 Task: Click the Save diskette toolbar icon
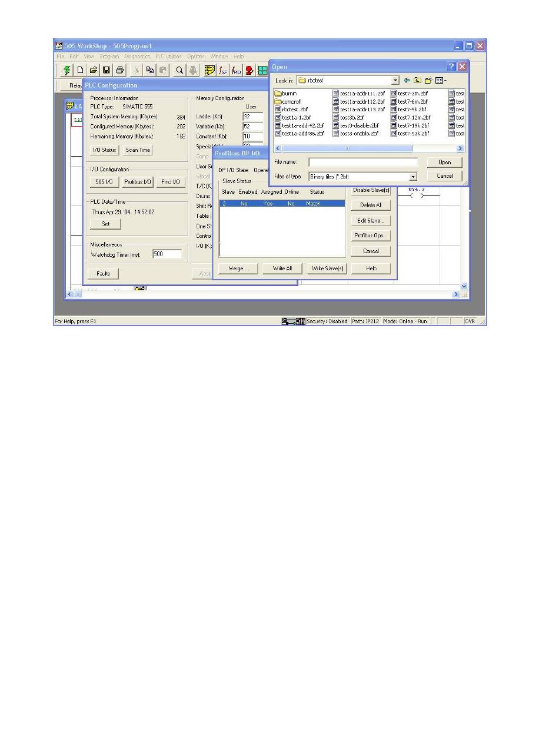tap(107, 70)
